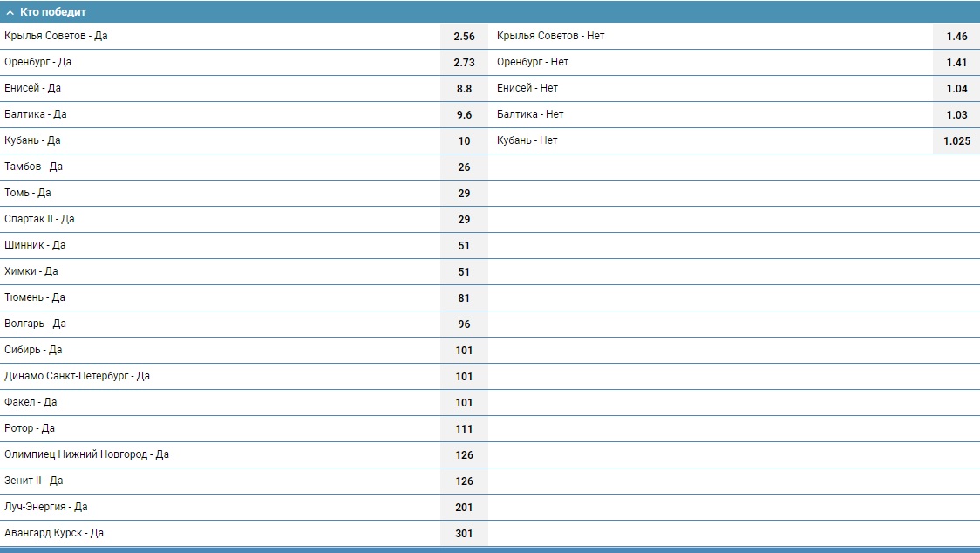Viewport: 980px width, 553px height.
Task: Select Томь - Да odds 29
Action: coord(464,194)
